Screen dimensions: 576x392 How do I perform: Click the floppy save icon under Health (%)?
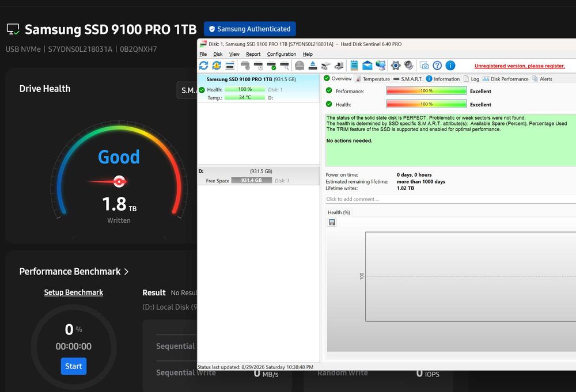click(332, 222)
